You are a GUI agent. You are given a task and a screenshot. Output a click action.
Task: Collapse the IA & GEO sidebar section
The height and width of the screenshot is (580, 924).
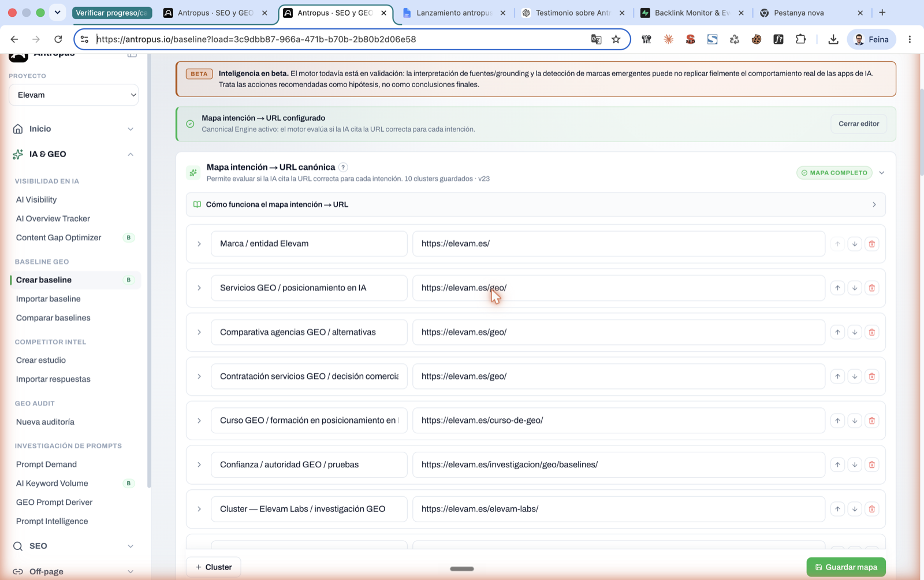point(131,154)
